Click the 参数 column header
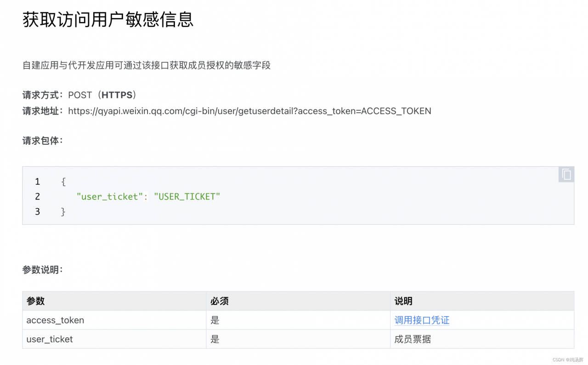 (36, 301)
